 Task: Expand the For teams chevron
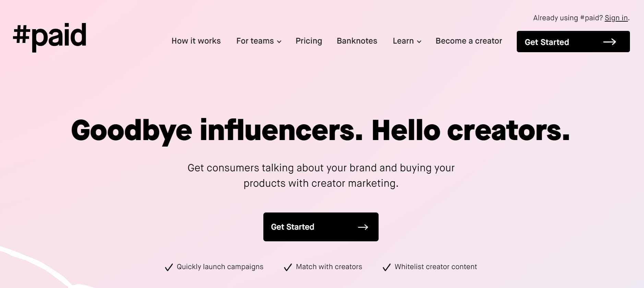pyautogui.click(x=279, y=42)
